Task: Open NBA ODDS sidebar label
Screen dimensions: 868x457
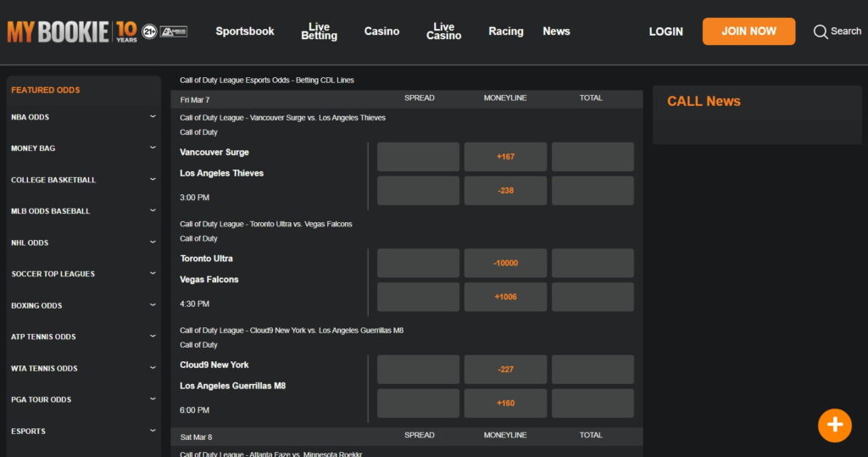Action: [30, 117]
